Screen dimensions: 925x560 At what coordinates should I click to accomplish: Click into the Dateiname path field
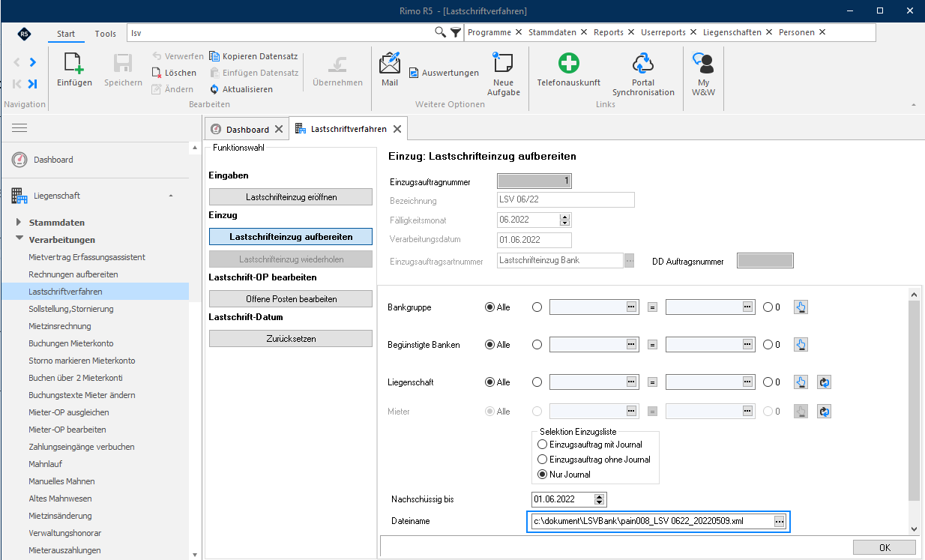(x=651, y=521)
